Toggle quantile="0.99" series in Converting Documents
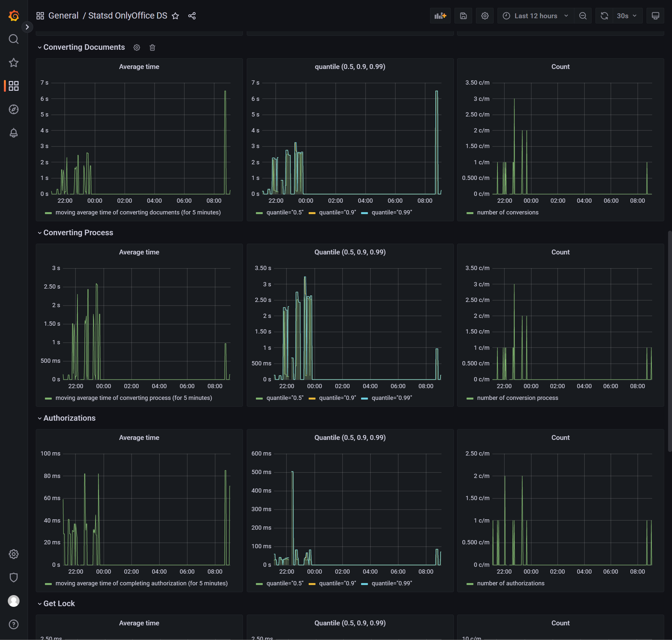The width and height of the screenshot is (672, 640). click(391, 212)
